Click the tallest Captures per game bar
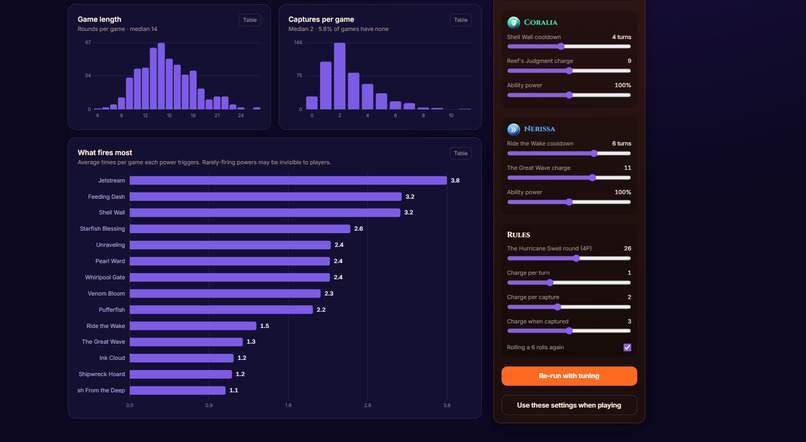Viewport: 806px width, 442px height. click(339, 76)
